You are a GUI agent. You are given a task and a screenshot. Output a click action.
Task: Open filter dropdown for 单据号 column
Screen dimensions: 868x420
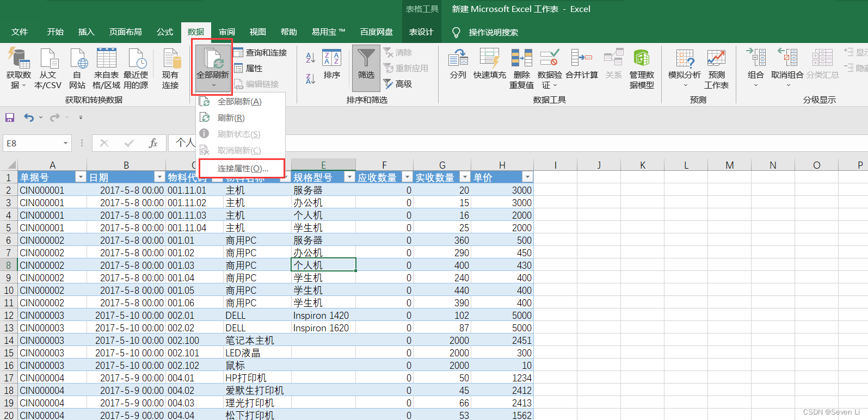click(x=81, y=177)
